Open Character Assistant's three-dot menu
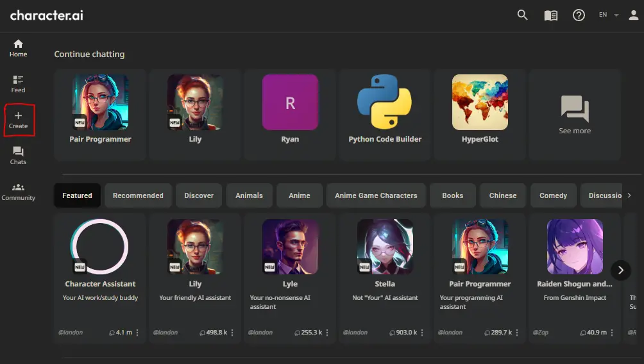 coord(137,333)
